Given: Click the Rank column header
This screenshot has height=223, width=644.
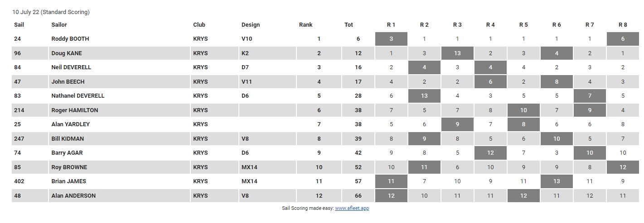Looking at the screenshot, I should tap(306, 25).
